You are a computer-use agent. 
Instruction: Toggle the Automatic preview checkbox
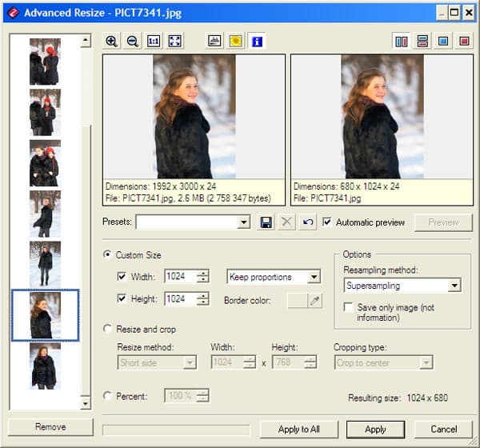click(x=327, y=222)
